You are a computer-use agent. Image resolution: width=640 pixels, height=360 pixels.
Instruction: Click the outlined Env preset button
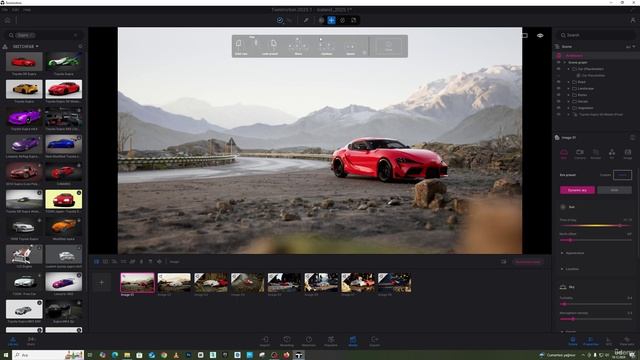tap(622, 175)
